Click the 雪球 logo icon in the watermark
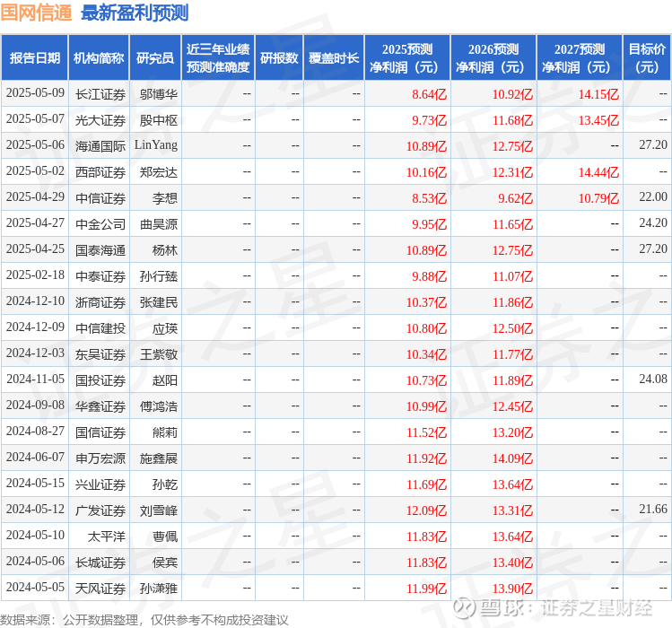The height and width of the screenshot is (628, 672). tap(464, 607)
